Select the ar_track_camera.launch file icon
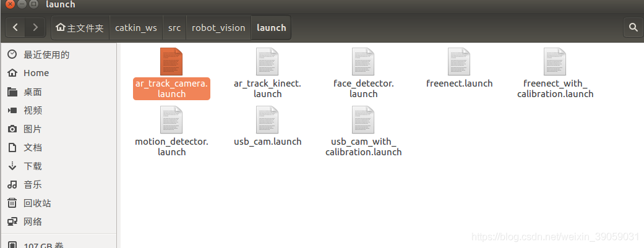Image resolution: width=644 pixels, height=248 pixels. tap(171, 62)
